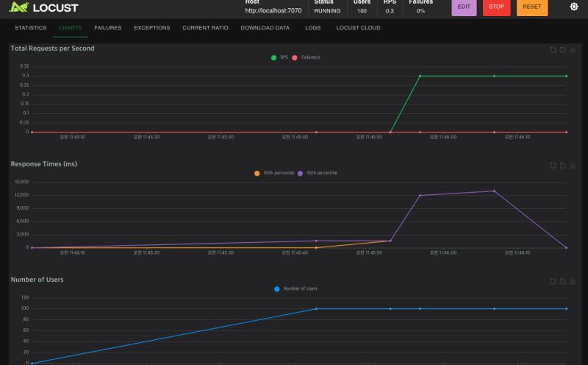Viewport: 588px width, 365px height.
Task: Click the Locust logo in the header
Action: point(44,7)
